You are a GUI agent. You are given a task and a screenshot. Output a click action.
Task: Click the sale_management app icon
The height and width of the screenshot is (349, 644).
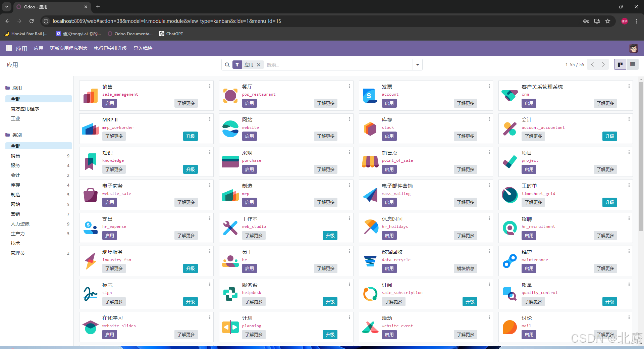(x=91, y=96)
